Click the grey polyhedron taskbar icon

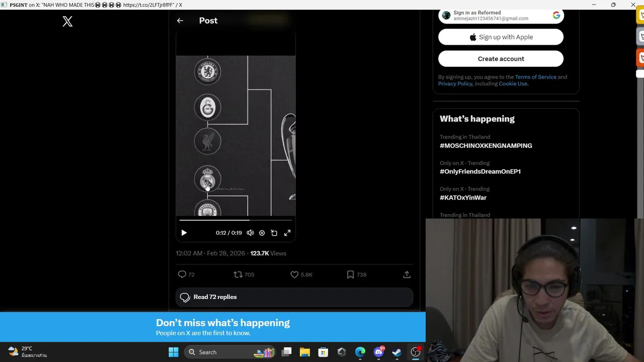click(x=342, y=352)
